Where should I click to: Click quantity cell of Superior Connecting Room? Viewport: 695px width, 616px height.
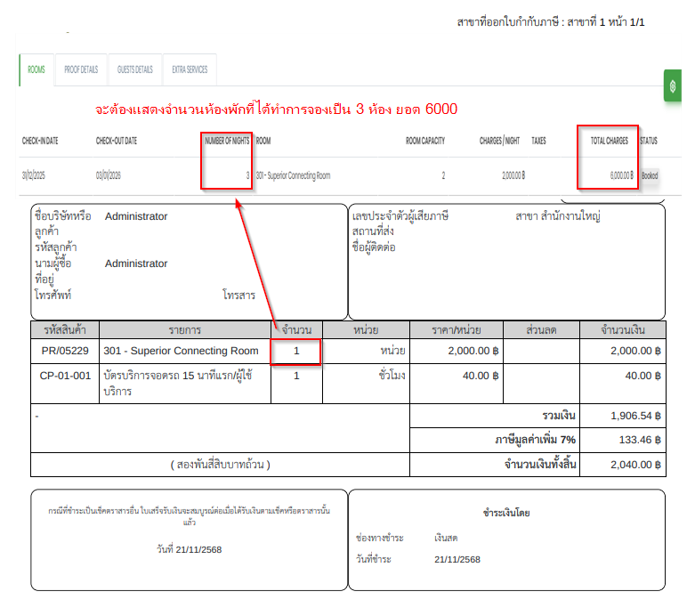coord(296,351)
